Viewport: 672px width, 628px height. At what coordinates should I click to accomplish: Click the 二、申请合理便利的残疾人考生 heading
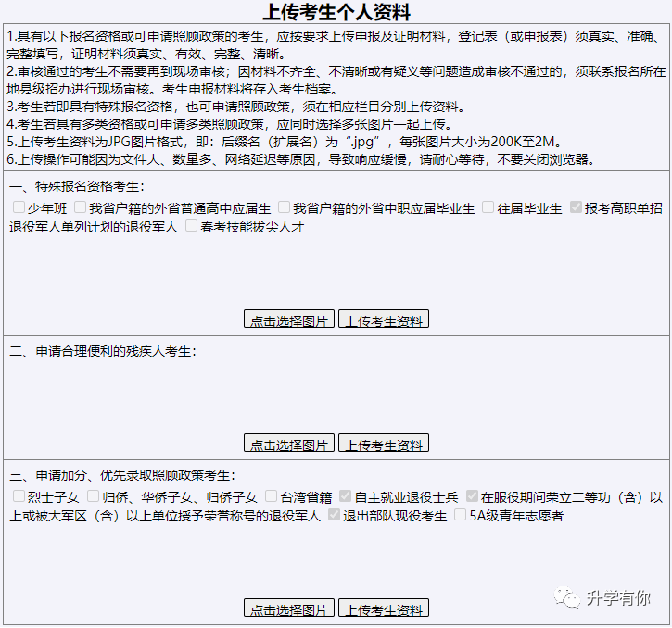point(103,352)
